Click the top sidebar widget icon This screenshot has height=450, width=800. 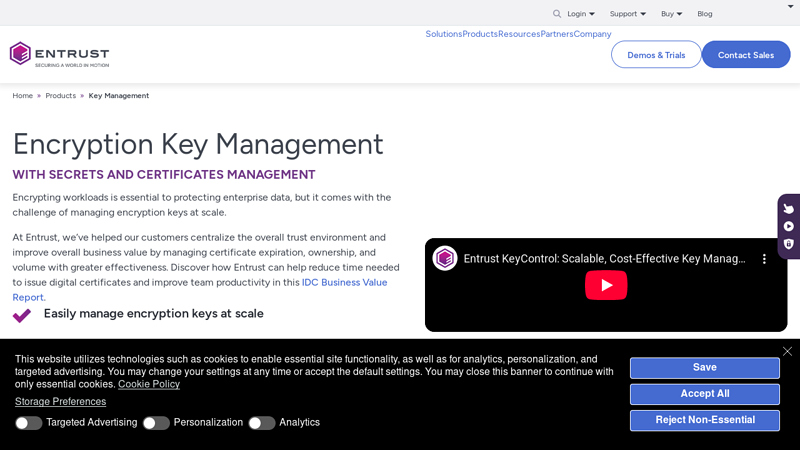(789, 209)
